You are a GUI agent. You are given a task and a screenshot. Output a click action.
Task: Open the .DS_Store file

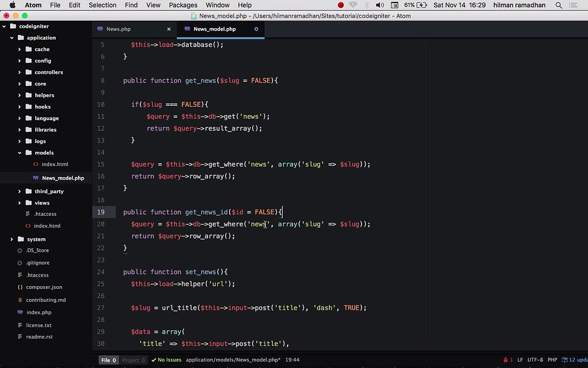tap(37, 250)
